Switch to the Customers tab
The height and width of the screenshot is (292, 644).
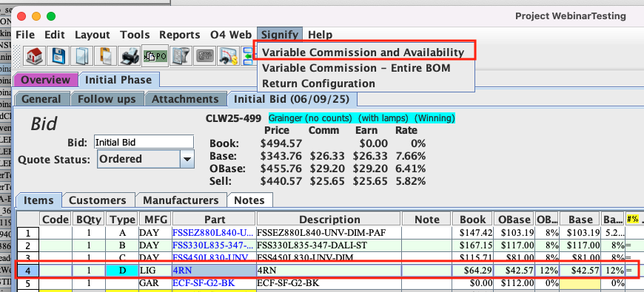tap(97, 200)
